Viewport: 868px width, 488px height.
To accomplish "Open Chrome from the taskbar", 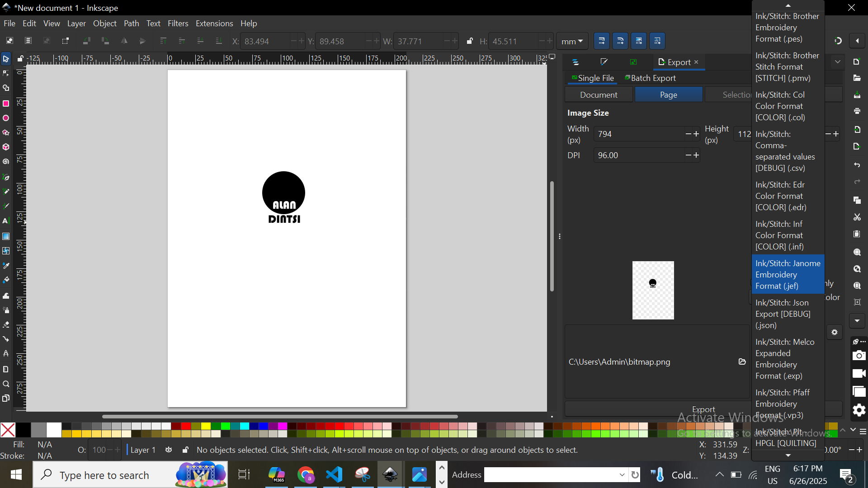I will tap(306, 475).
